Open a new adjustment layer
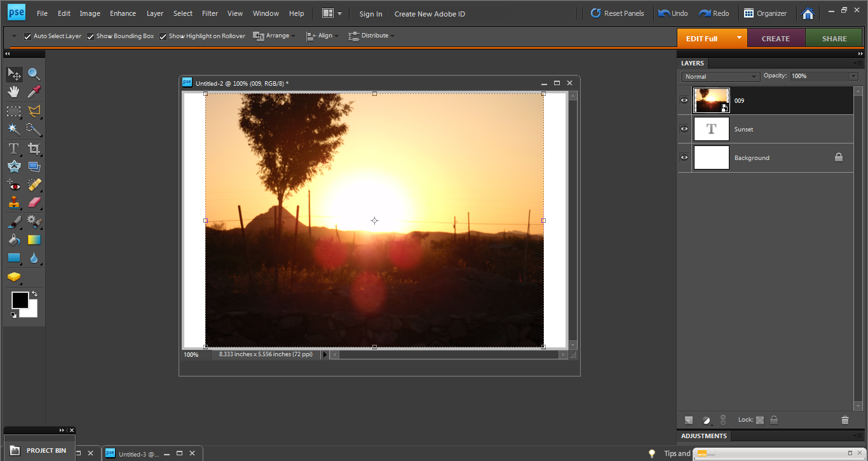This screenshot has height=461, width=868. [706, 419]
